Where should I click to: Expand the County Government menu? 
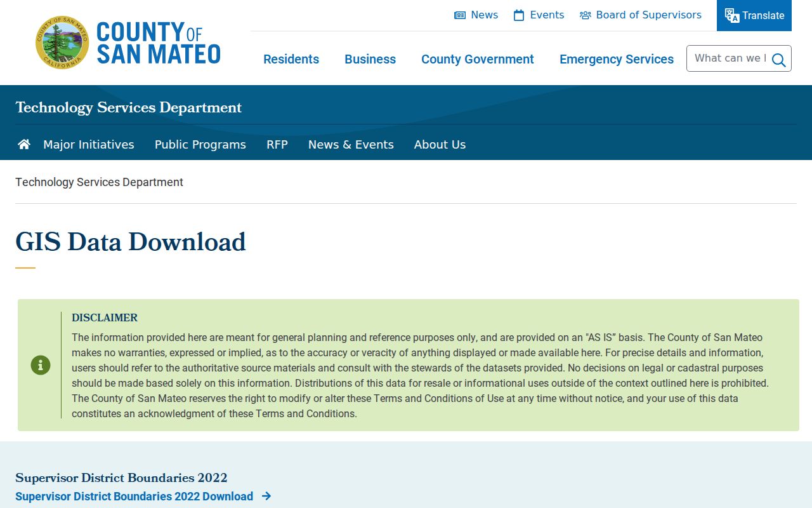click(x=478, y=59)
